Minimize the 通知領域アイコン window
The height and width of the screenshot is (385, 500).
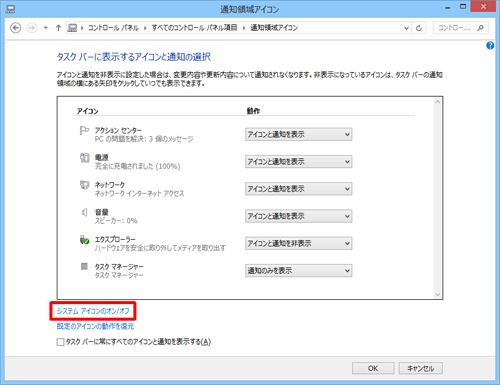point(448,7)
